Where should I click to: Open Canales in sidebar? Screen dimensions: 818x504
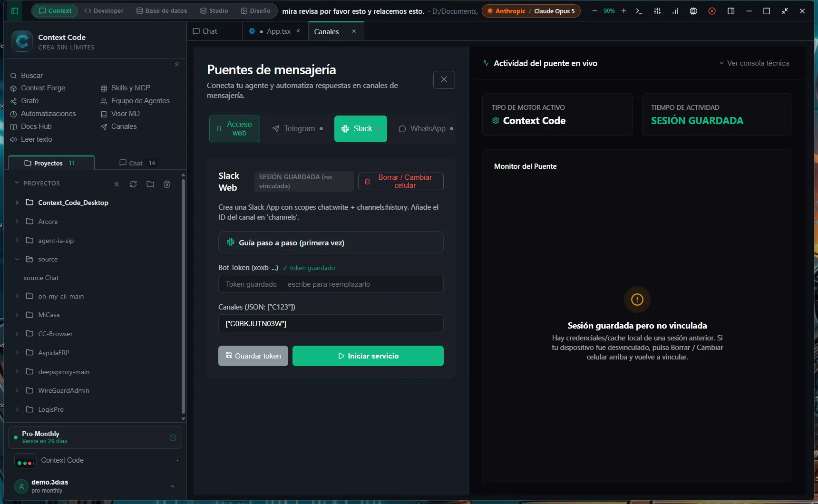point(118,126)
